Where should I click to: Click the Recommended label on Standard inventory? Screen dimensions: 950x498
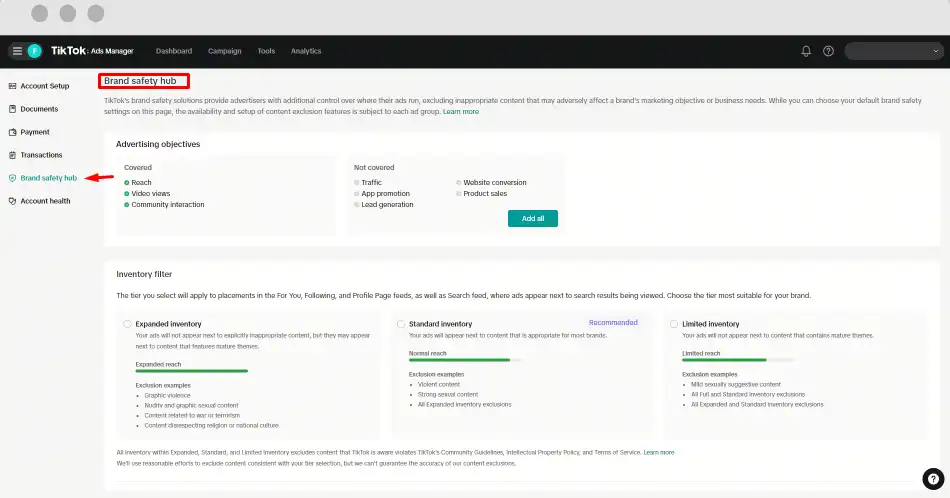point(613,322)
